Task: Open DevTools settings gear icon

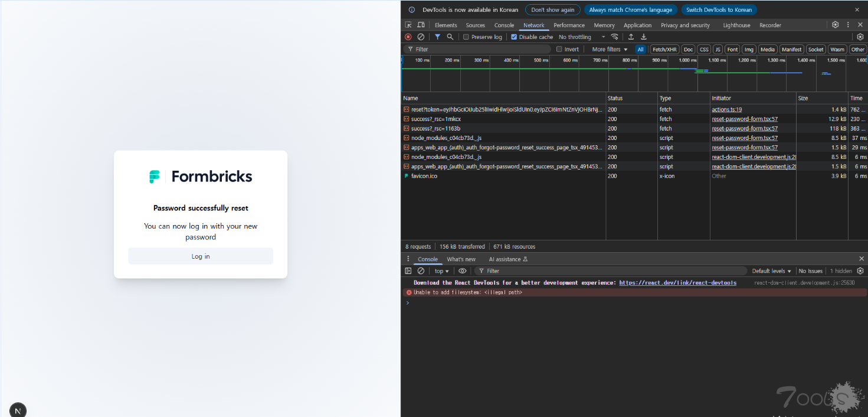Action: pos(835,25)
